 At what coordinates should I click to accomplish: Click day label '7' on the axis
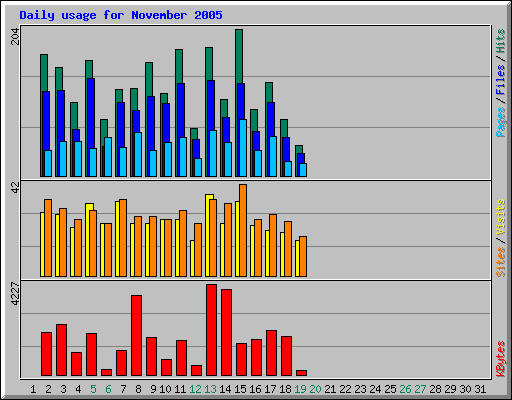[x=123, y=389]
